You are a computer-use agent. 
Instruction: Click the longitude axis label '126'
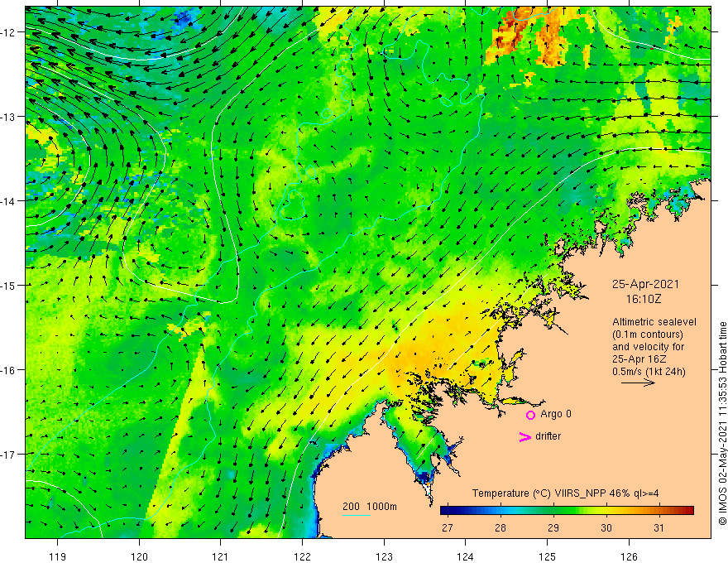click(629, 556)
